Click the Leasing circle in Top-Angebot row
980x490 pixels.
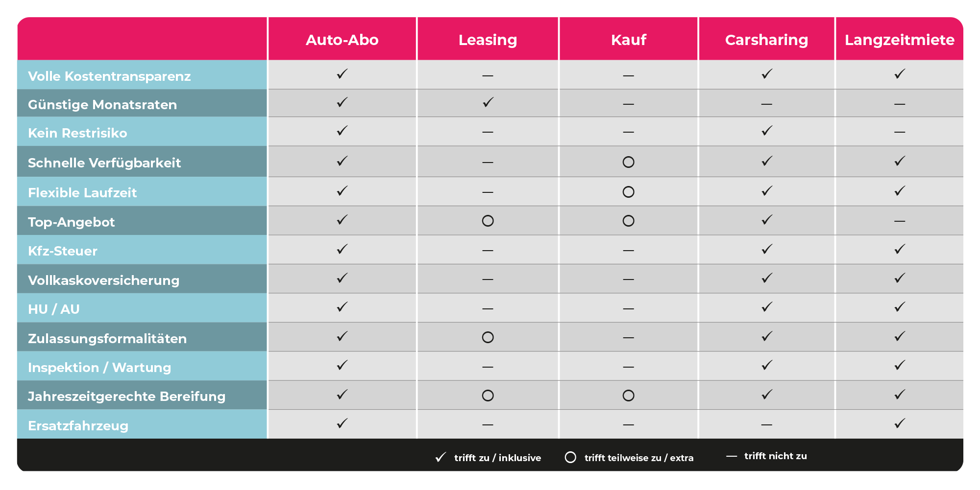(488, 221)
